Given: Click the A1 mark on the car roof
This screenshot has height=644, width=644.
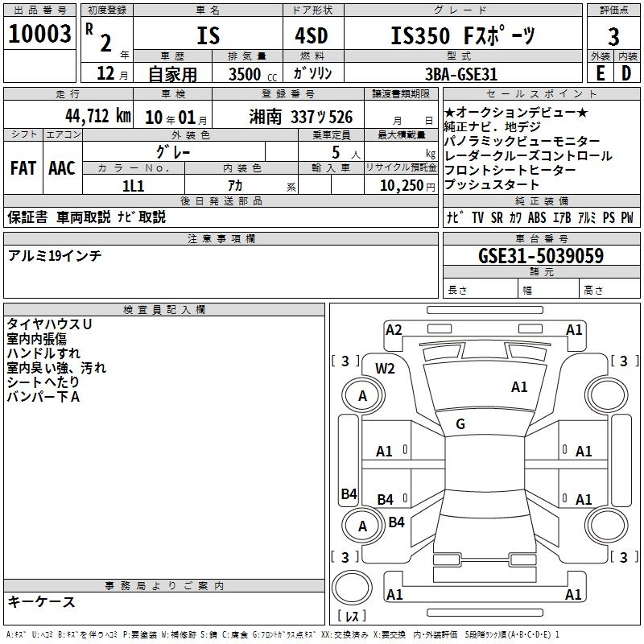Looking at the screenshot, I should coord(519,387).
